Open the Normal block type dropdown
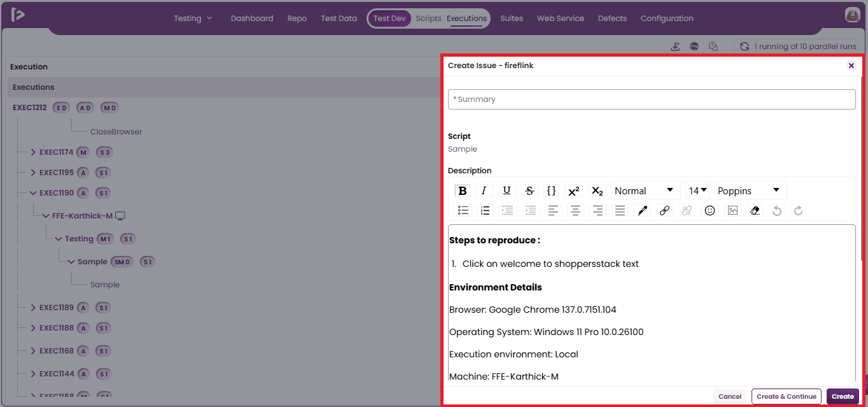Image resolution: width=868 pixels, height=407 pixels. point(645,190)
